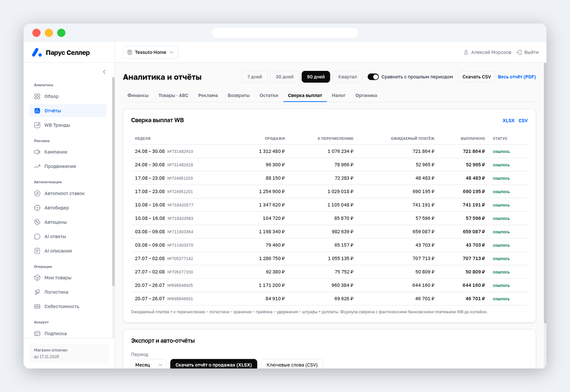
Task: Click the user profile icon near Алексей Морозов
Action: coord(466,52)
